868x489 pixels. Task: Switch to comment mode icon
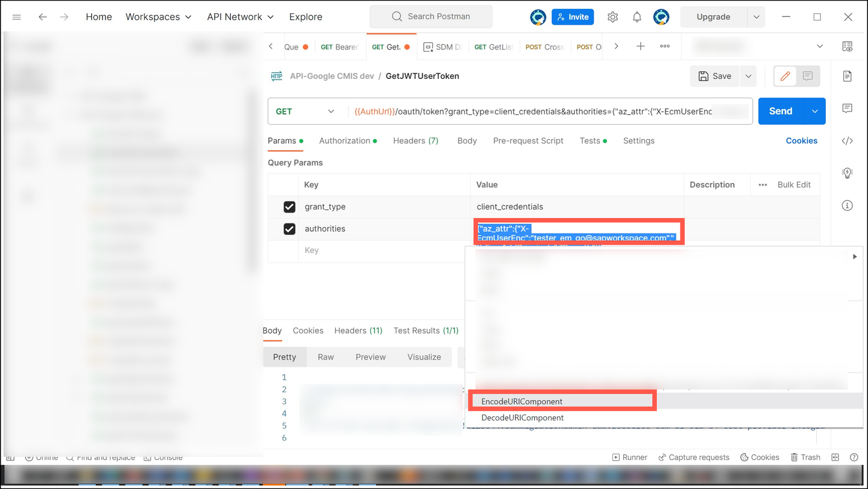click(x=808, y=76)
